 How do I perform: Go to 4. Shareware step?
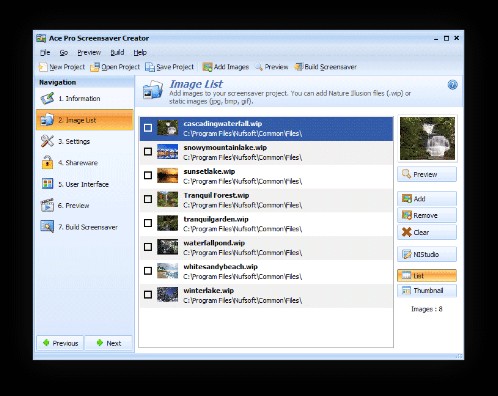(x=85, y=163)
